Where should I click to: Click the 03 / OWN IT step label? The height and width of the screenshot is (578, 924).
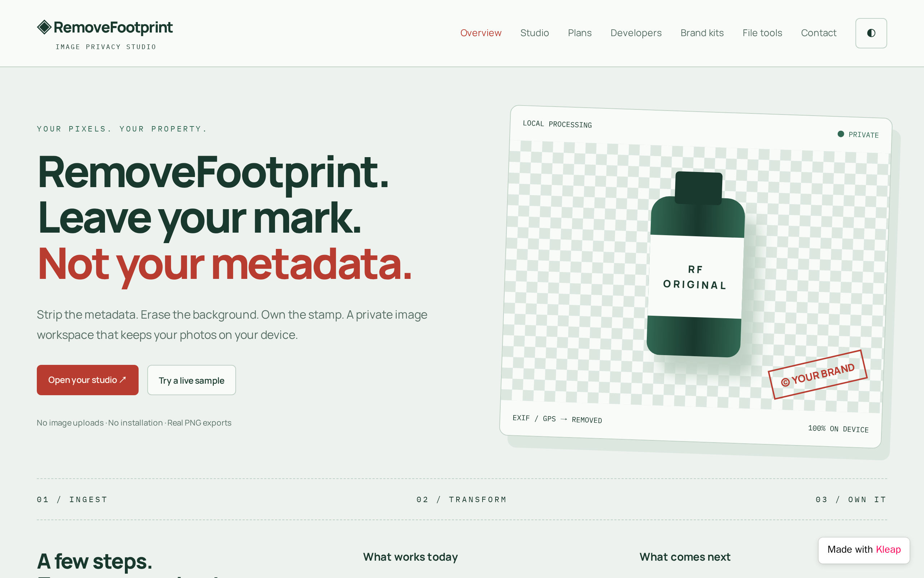851,499
